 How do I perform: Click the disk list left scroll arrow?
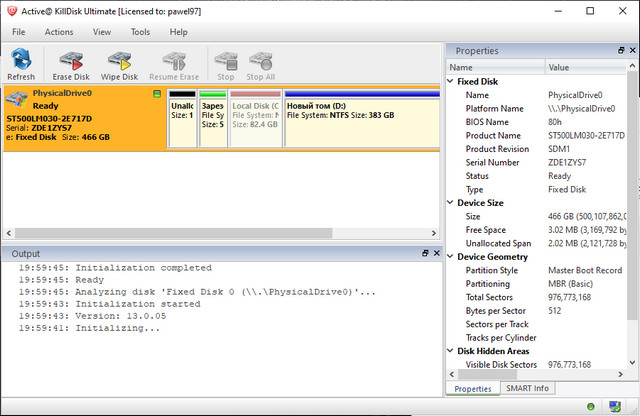[9, 233]
